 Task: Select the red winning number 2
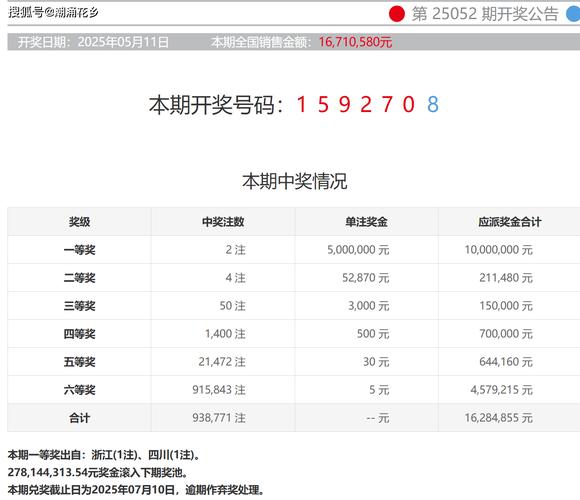pyautogui.click(x=366, y=105)
